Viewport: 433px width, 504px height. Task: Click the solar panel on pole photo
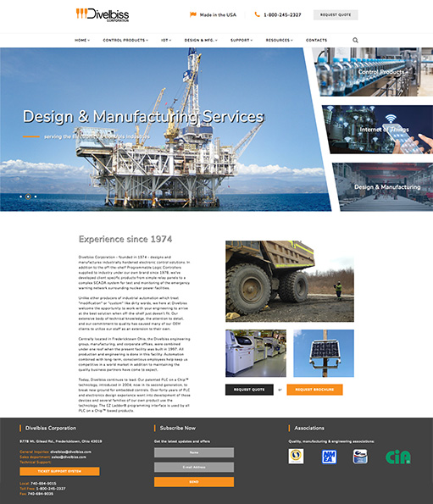tap(324, 353)
